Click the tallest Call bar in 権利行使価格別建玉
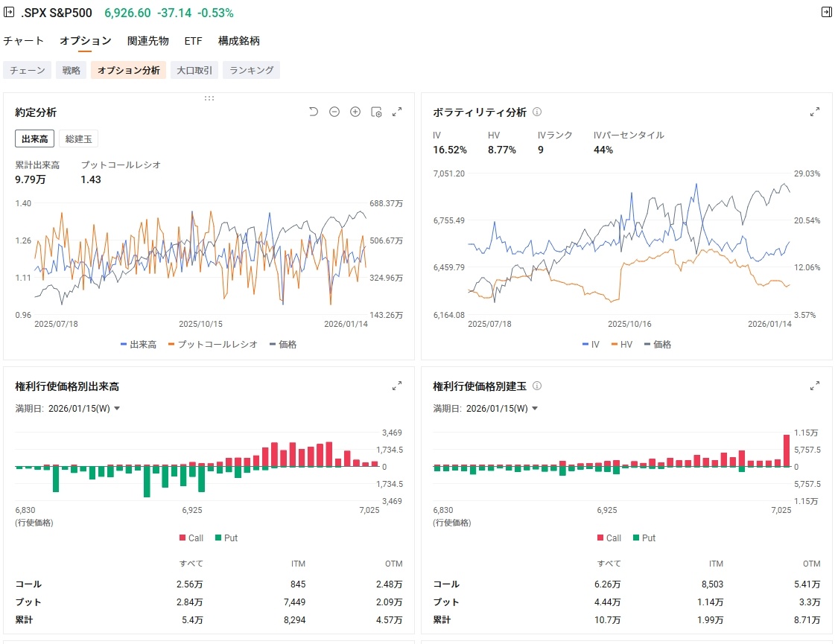The width and height of the screenshot is (835, 644). pyautogui.click(x=787, y=451)
